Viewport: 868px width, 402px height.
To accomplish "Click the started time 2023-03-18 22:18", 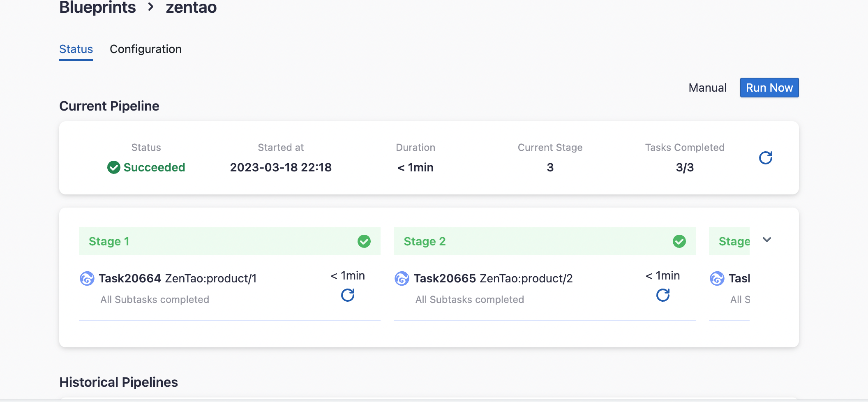I will tap(281, 167).
